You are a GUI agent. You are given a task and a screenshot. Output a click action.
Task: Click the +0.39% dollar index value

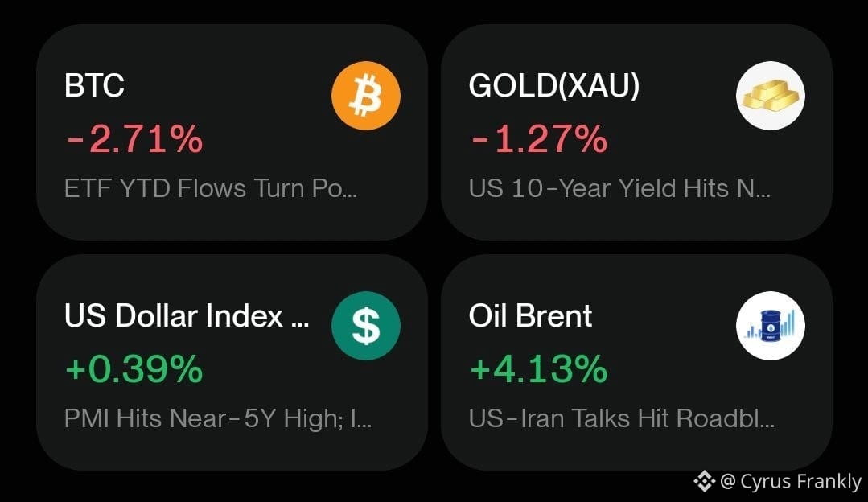(134, 369)
